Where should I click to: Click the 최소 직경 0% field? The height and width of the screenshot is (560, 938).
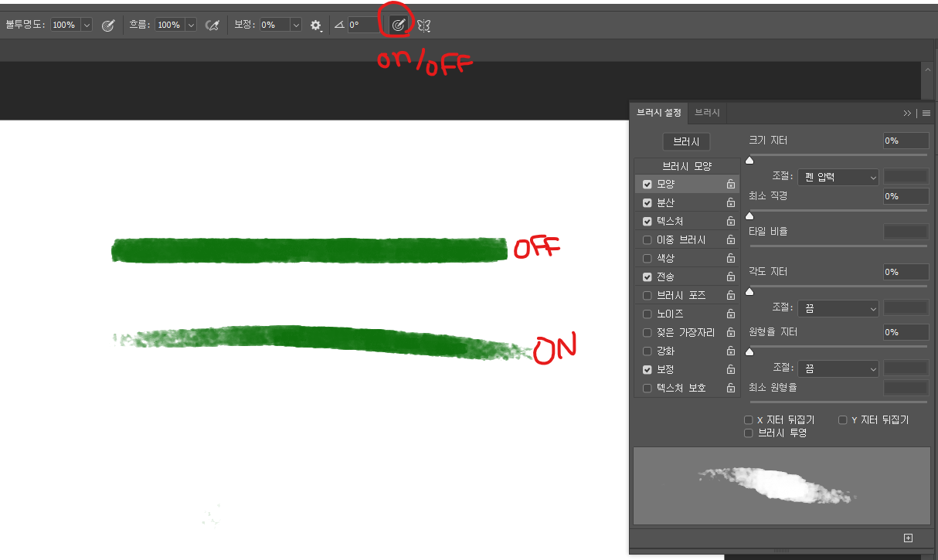906,196
